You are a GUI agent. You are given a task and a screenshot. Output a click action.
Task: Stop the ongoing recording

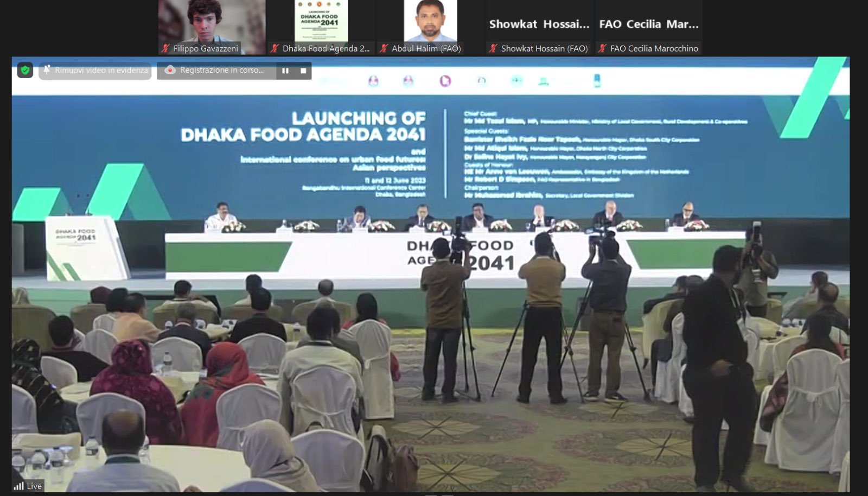(x=303, y=71)
